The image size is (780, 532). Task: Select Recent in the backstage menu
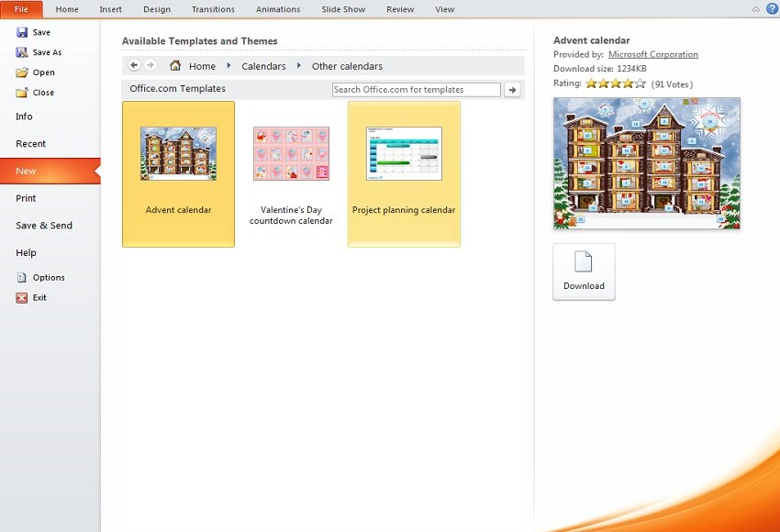point(30,144)
